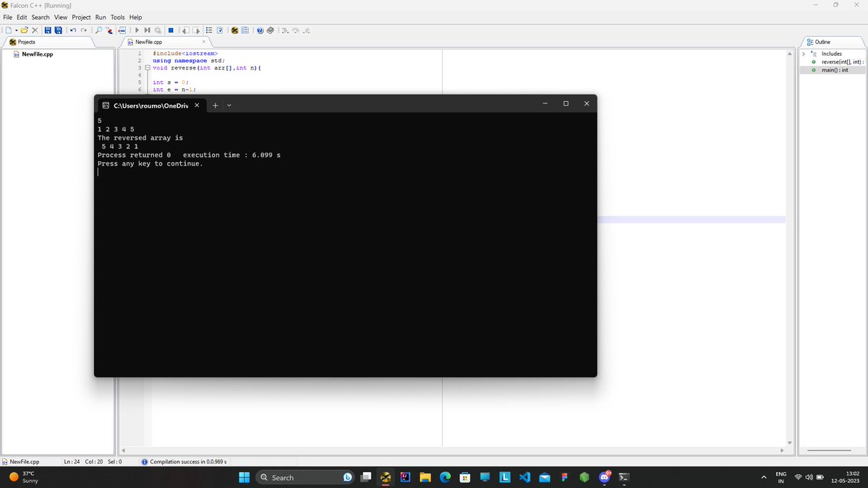The width and height of the screenshot is (868, 488).
Task: Open the Edit menu
Action: click(x=22, y=17)
